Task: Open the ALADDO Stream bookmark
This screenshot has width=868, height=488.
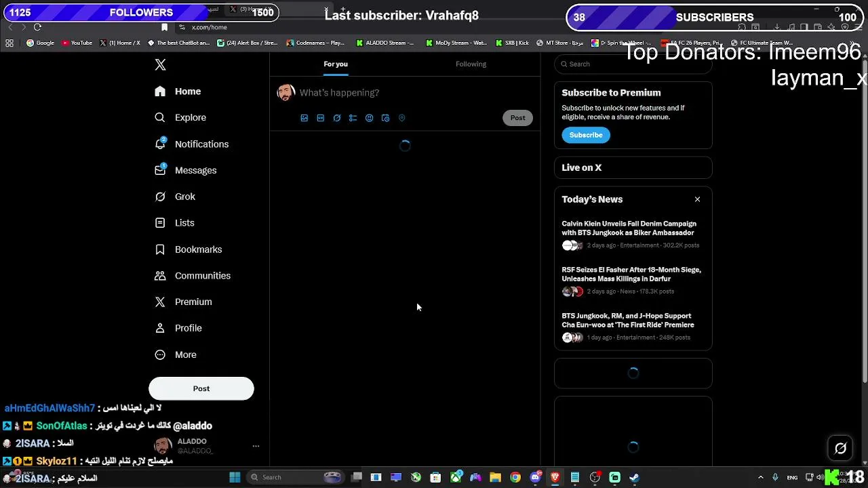Action: [384, 43]
